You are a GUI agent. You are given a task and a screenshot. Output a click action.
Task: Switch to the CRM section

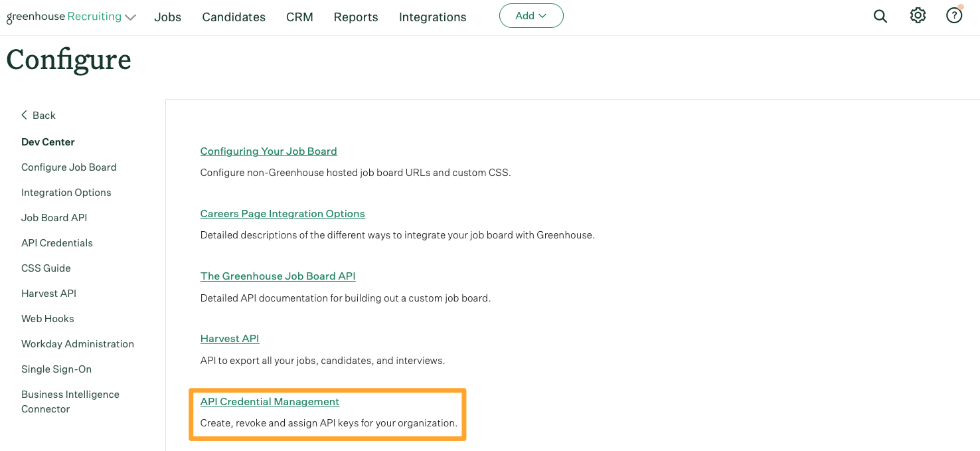point(299,17)
